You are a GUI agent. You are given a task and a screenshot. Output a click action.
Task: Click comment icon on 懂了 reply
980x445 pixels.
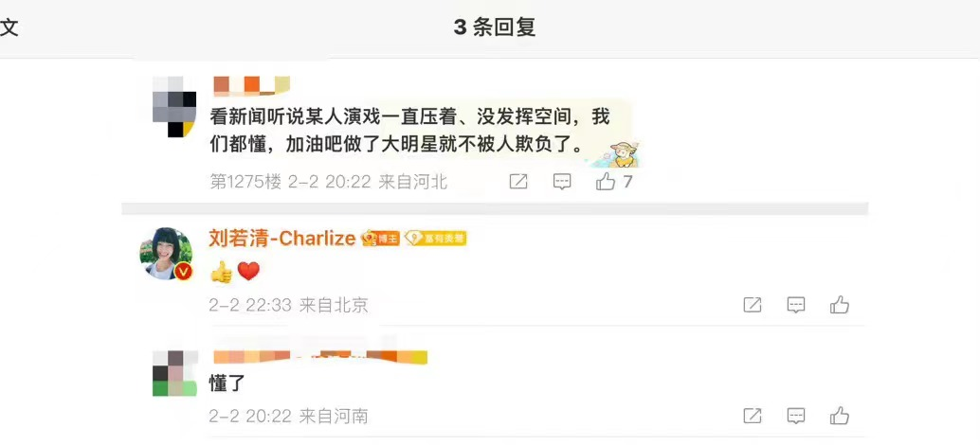click(x=795, y=416)
